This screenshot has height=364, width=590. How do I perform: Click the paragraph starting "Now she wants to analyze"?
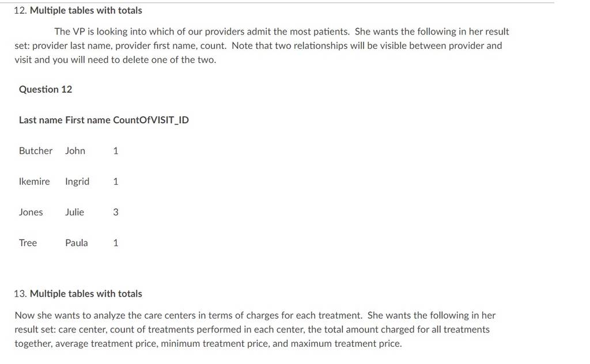coord(255,329)
